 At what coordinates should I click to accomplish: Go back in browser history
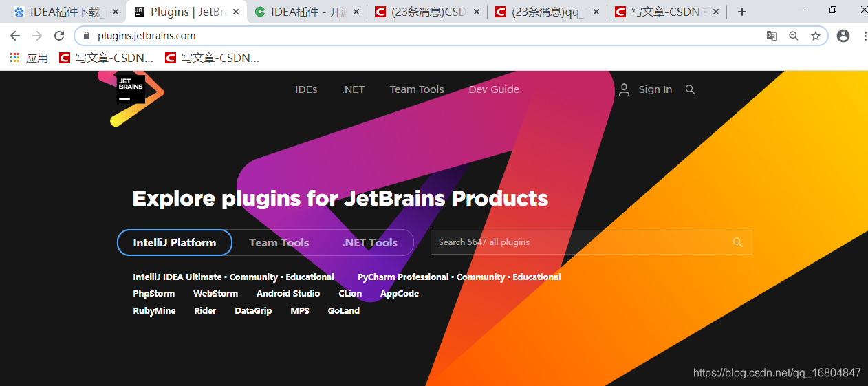click(15, 36)
